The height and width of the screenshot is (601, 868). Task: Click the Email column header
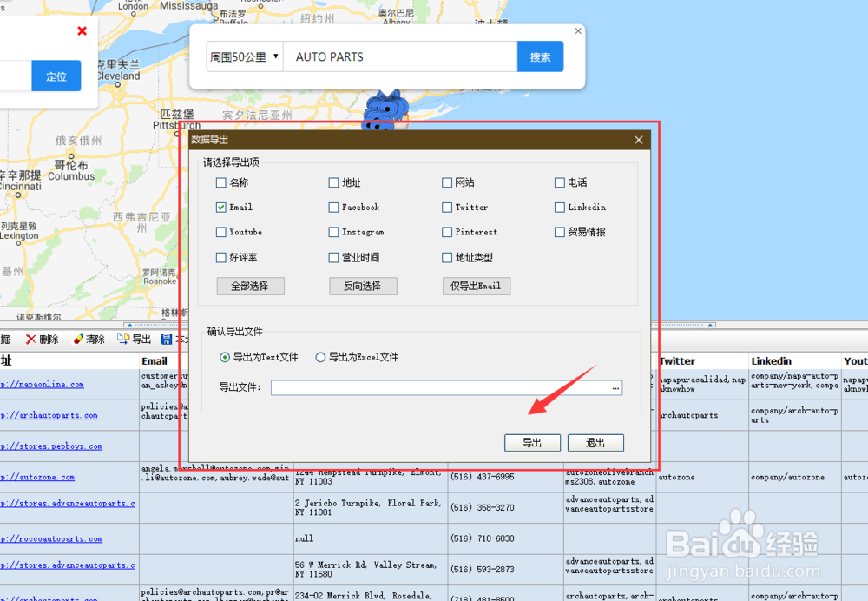[x=155, y=361]
